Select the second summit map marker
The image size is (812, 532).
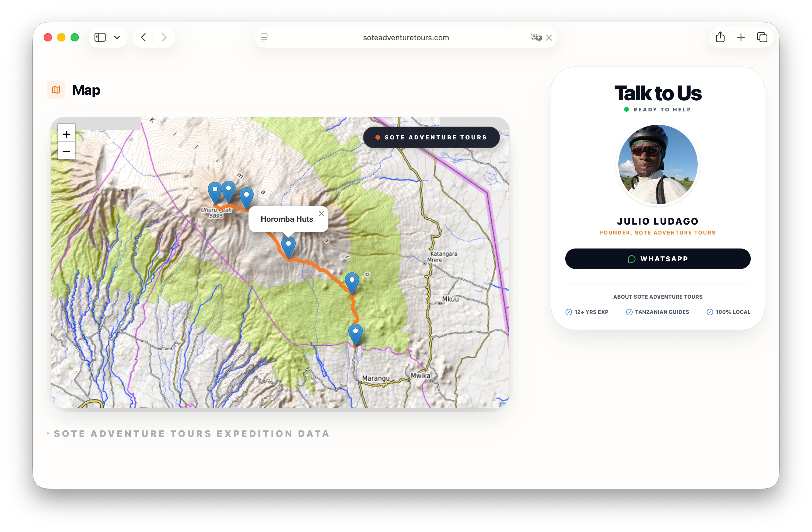click(228, 192)
